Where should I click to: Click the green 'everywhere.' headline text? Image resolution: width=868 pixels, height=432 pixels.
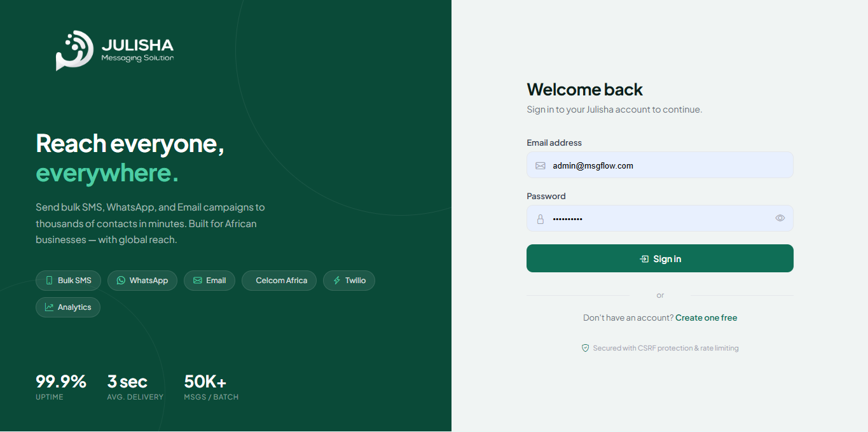click(107, 173)
